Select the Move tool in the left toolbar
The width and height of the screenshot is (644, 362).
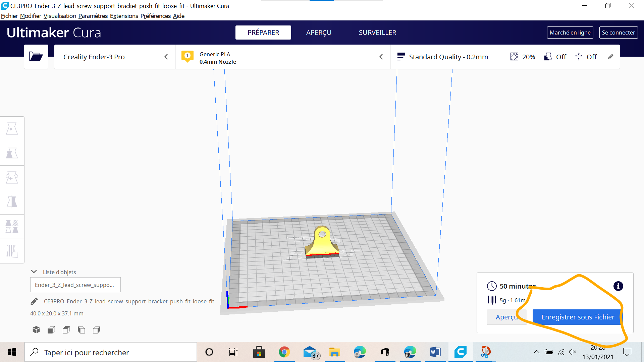pyautogui.click(x=12, y=129)
